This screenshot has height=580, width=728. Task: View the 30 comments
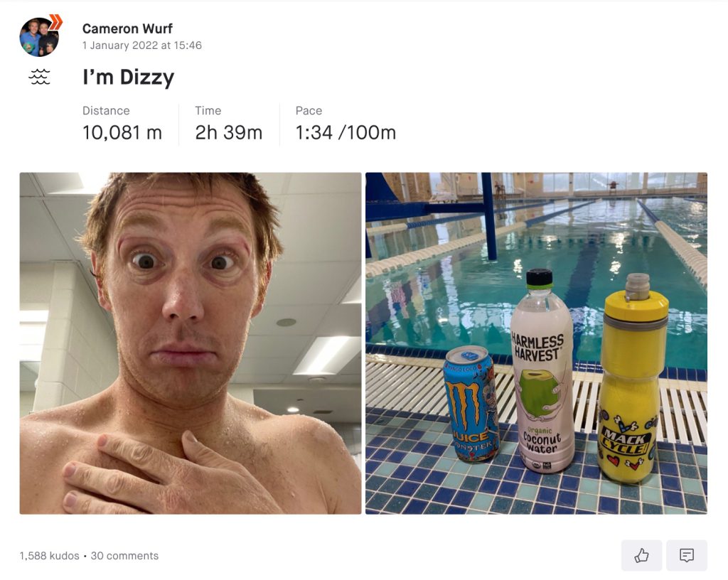[x=124, y=556]
